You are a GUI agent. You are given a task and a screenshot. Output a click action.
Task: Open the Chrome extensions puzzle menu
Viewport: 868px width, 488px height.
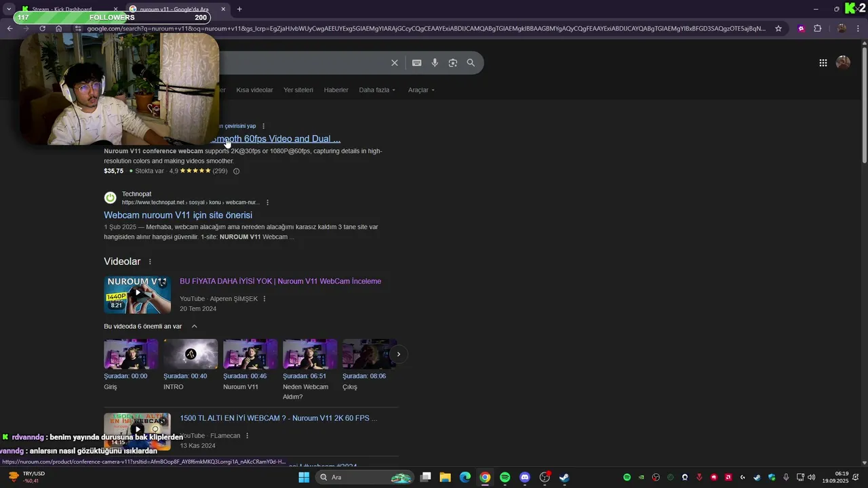pos(817,28)
